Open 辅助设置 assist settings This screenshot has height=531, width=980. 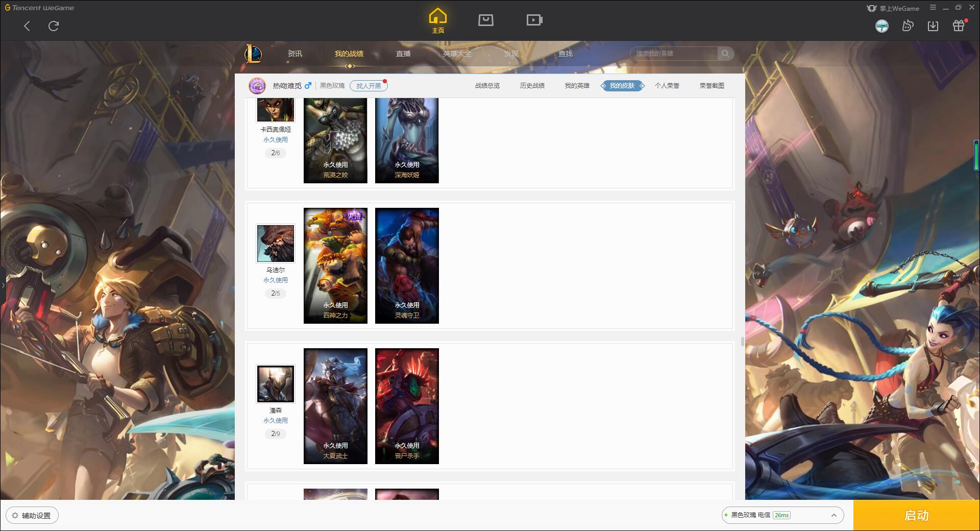coord(32,516)
